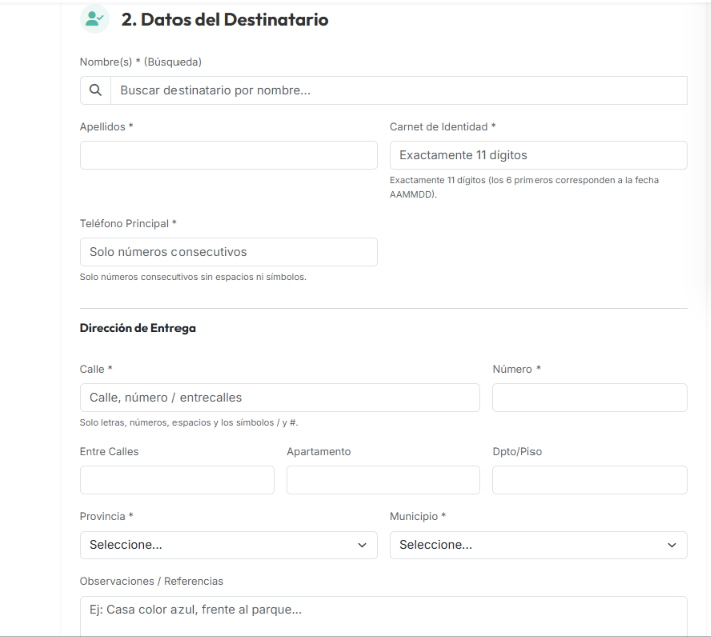Click the Carnet de Identidad field
Viewport: 711px width, 637px height.
538,156
